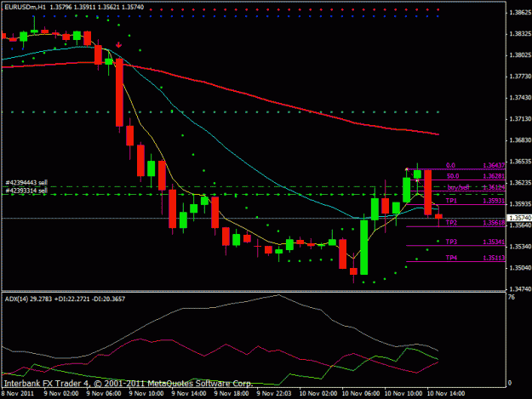Click the 1.36235 price axis label
This screenshot has height=399, width=532.
pos(520,182)
